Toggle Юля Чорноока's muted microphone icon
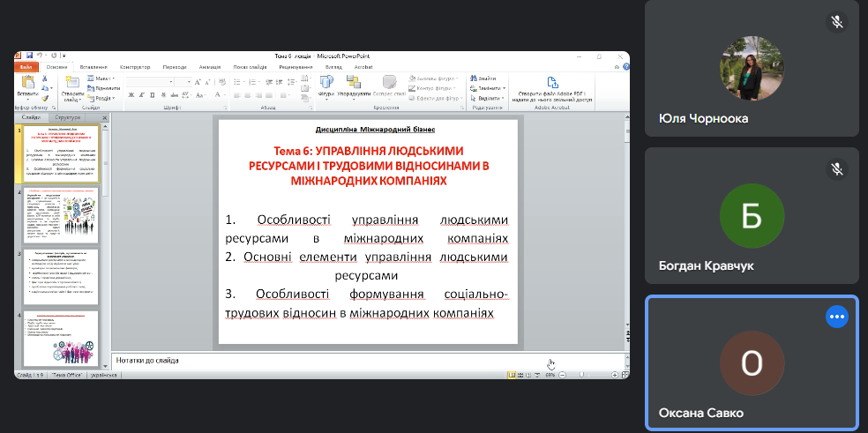 [836, 21]
